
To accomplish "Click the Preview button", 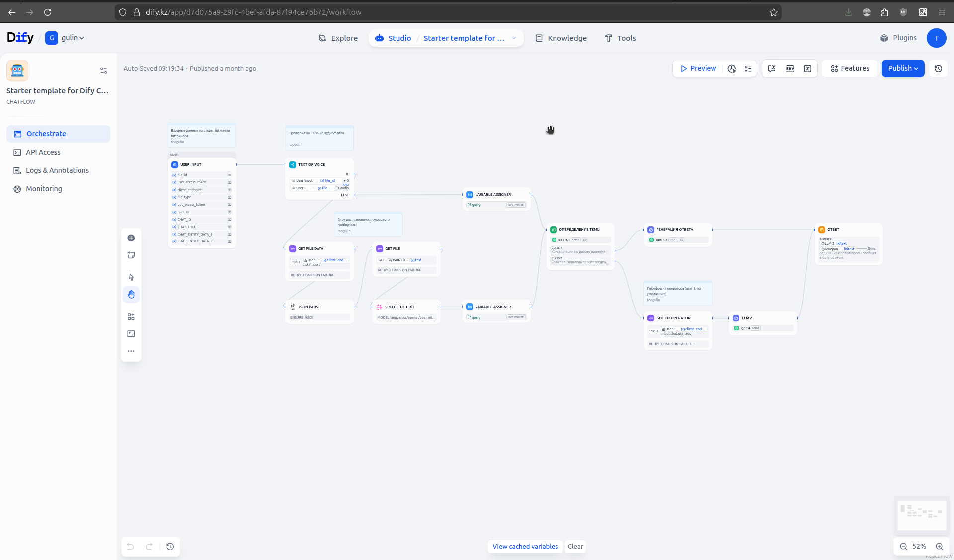I will click(698, 69).
